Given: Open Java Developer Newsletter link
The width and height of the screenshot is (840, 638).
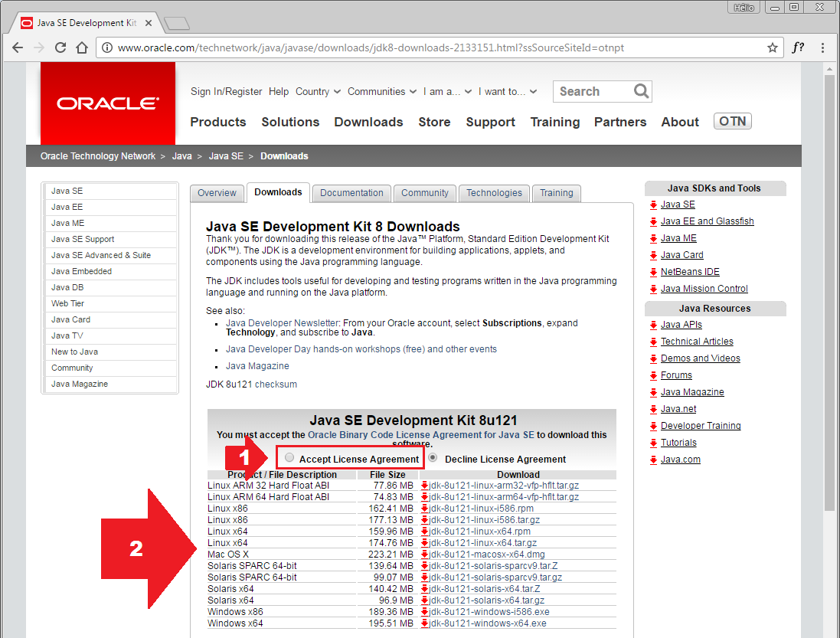Looking at the screenshot, I should [x=282, y=323].
